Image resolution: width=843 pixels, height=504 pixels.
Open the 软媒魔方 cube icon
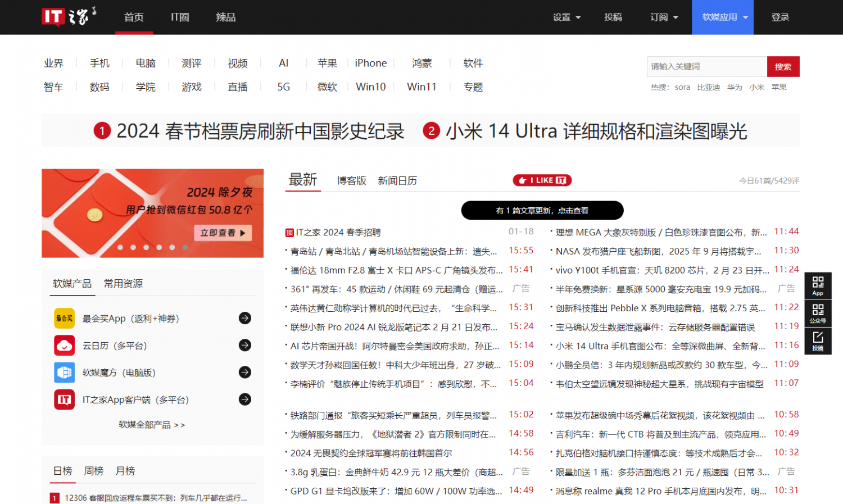click(x=64, y=372)
